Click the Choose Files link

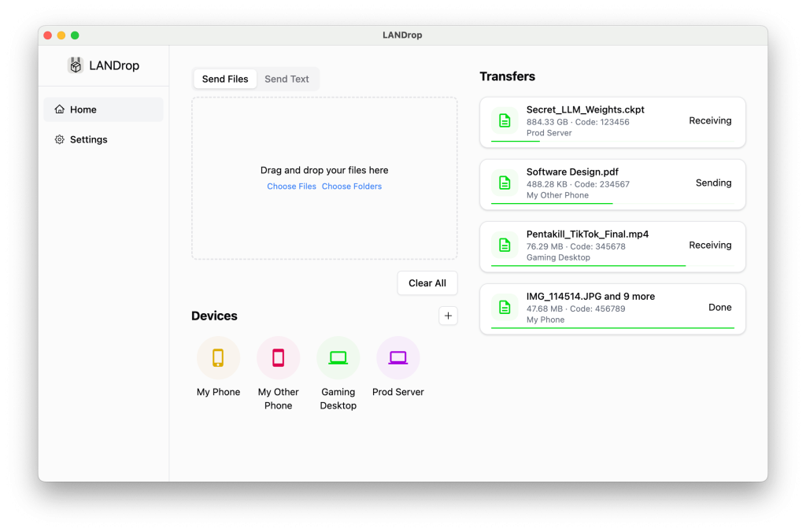coord(291,187)
